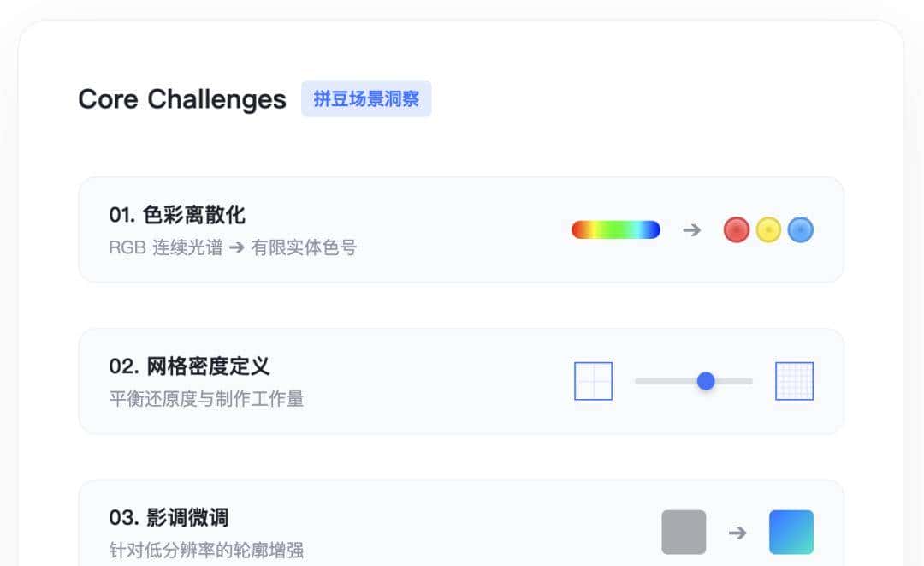Select the red bead color icon

(x=737, y=229)
